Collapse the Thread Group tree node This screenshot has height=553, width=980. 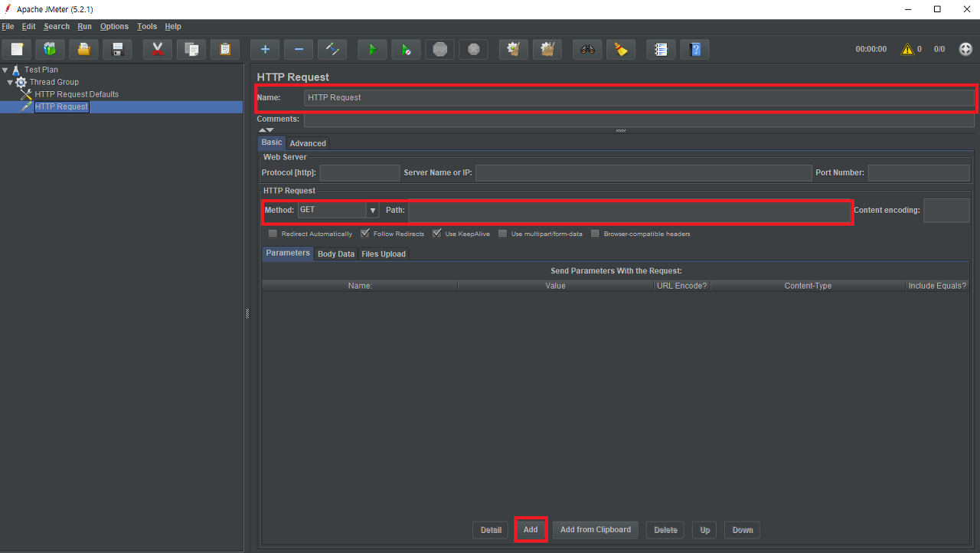10,82
